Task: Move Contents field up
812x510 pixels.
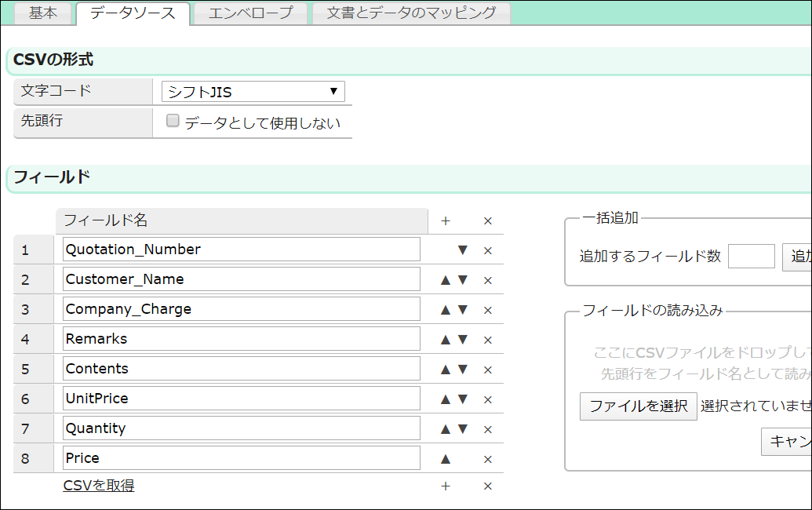Action: coord(446,370)
